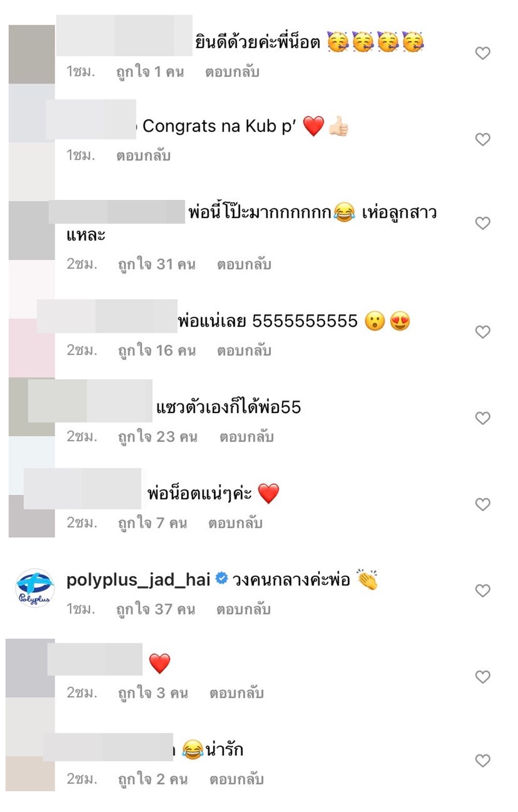Image resolution: width=518 pixels, height=812 pixels.
Task: View the 37 likes on polyplus comment
Action: [156, 609]
